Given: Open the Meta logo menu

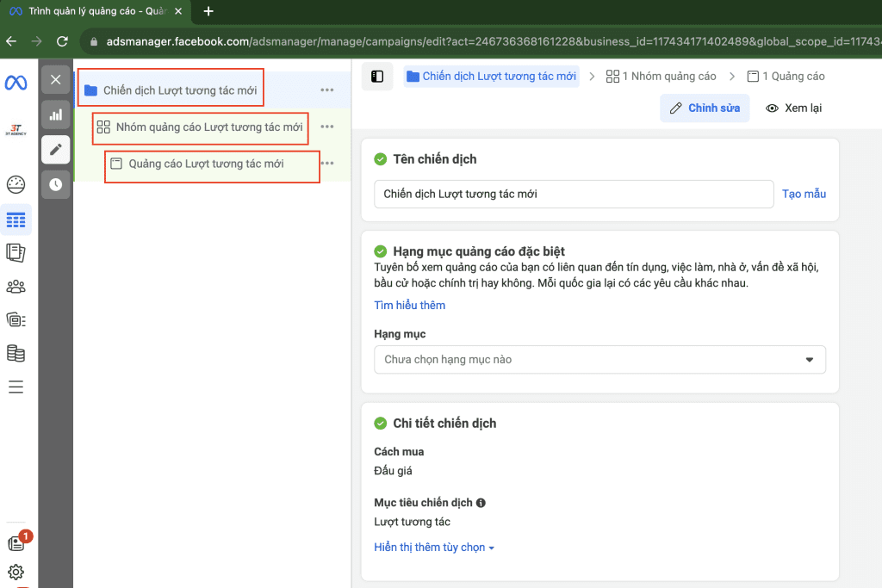Looking at the screenshot, I should 16,84.
